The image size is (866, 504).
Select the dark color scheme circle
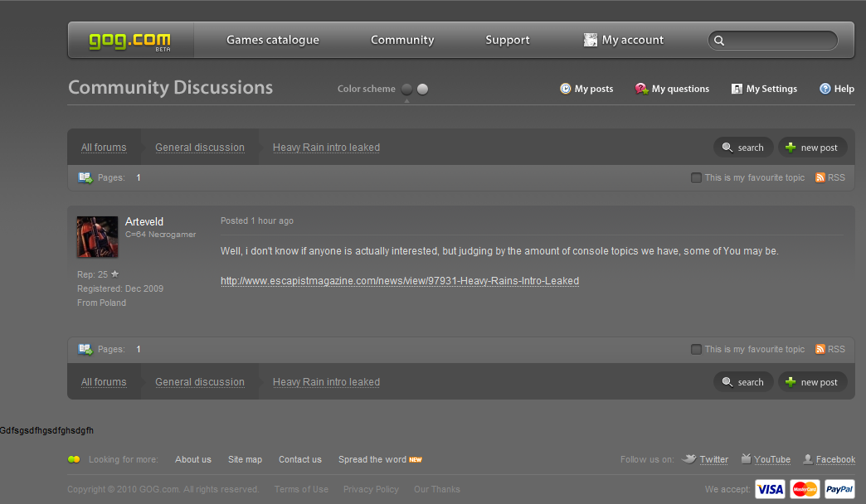407,89
